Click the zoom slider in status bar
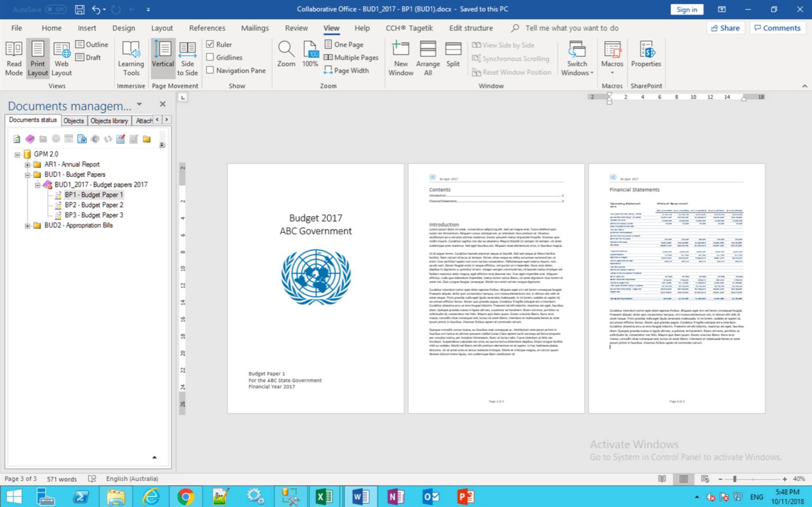 pyautogui.click(x=734, y=479)
